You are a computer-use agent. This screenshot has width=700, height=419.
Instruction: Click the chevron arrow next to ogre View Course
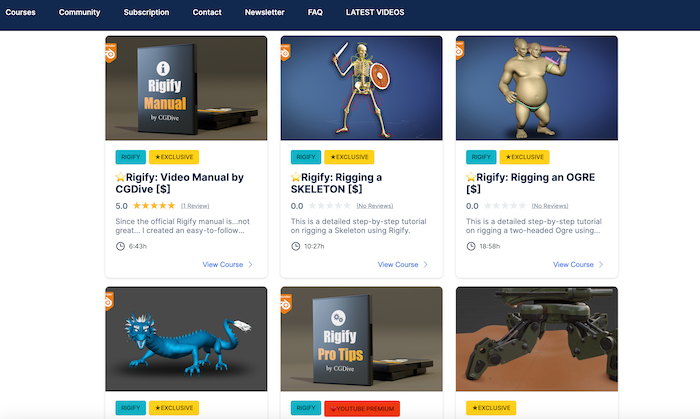[x=601, y=265]
